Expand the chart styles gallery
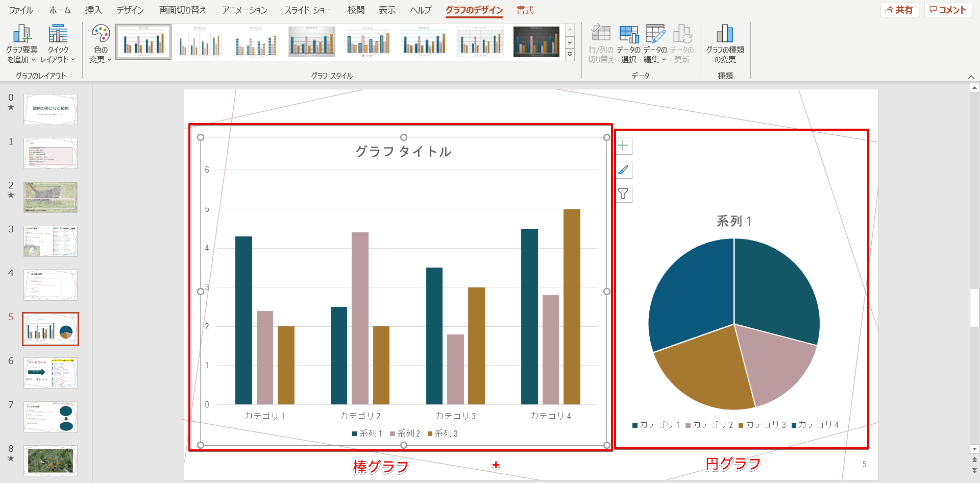980x483 pixels. 570,55
